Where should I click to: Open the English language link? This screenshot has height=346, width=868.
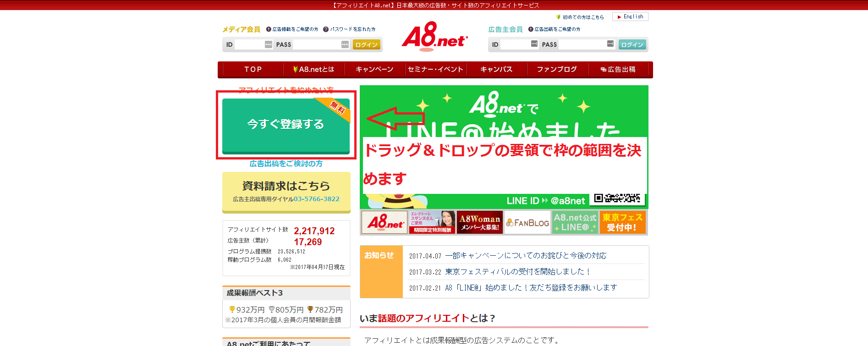click(x=630, y=16)
